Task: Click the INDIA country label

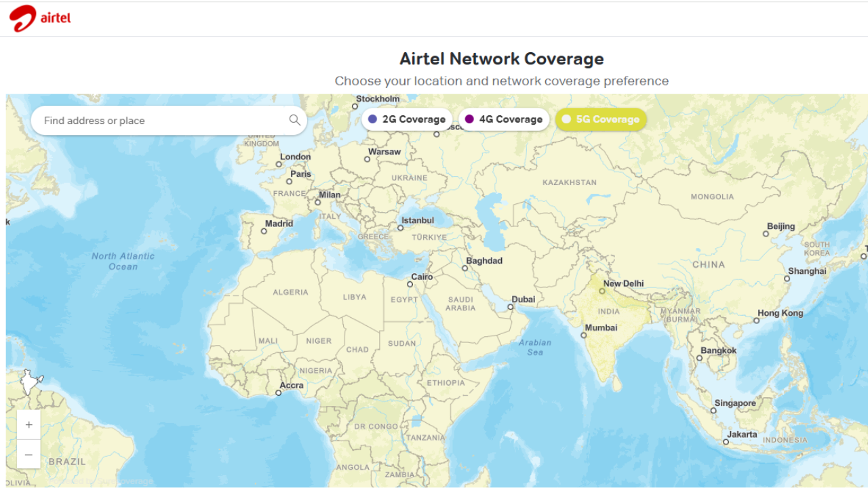Action: click(609, 311)
